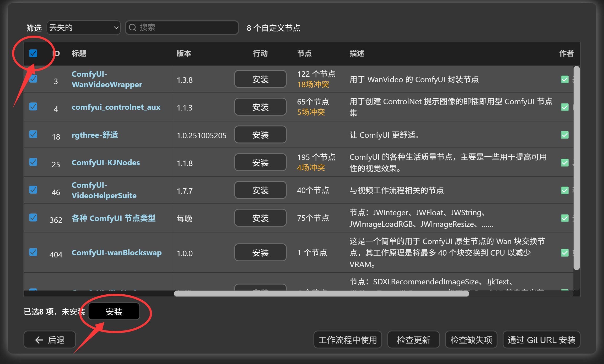The width and height of the screenshot is (604, 364).
Task: Sort the table by 标题 column header
Action: (79, 53)
